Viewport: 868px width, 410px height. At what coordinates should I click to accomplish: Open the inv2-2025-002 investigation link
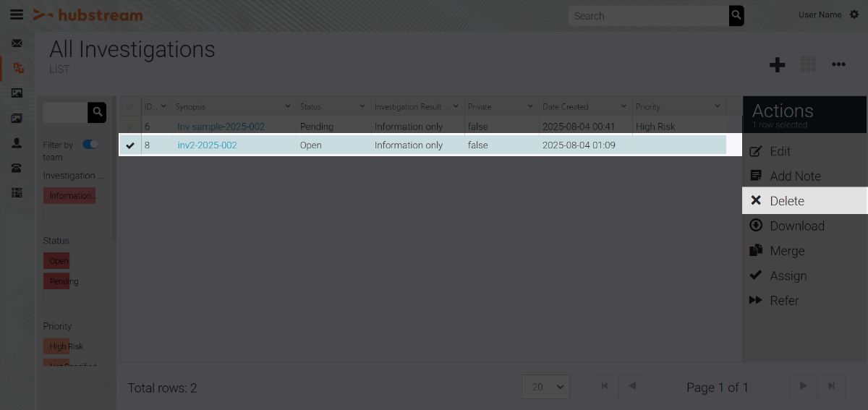207,145
